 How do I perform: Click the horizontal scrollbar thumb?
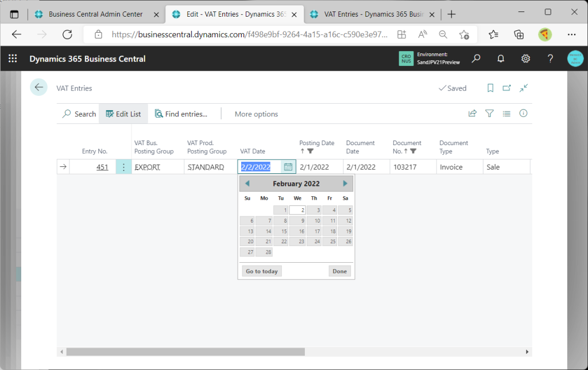(185, 352)
